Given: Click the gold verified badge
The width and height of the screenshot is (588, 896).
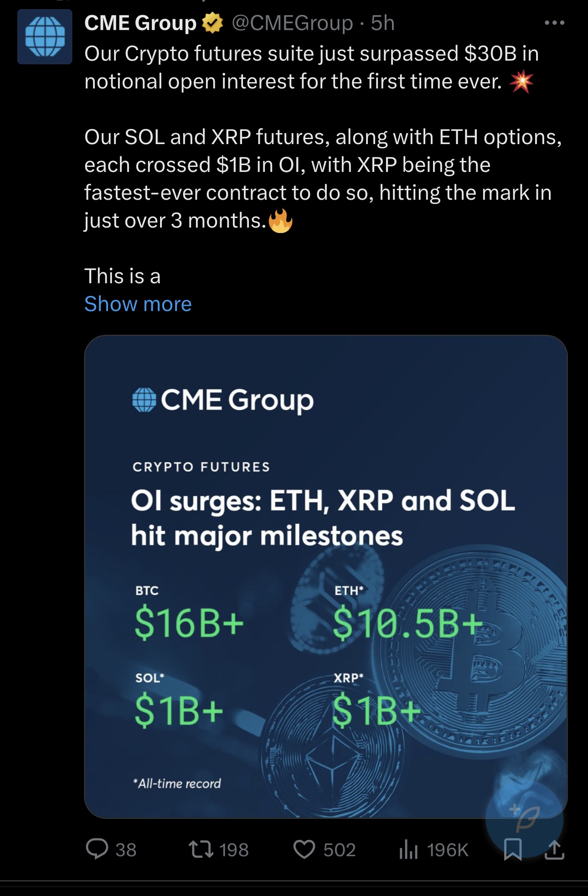Looking at the screenshot, I should click(x=212, y=23).
